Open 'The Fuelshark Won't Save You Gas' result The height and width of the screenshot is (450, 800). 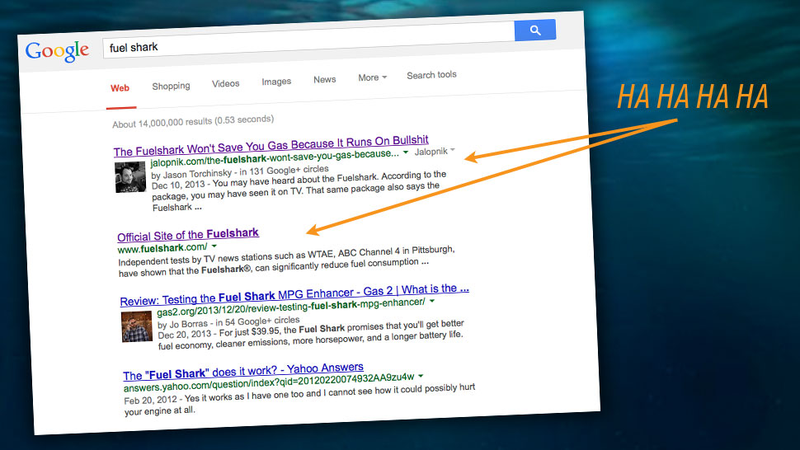[x=271, y=145]
